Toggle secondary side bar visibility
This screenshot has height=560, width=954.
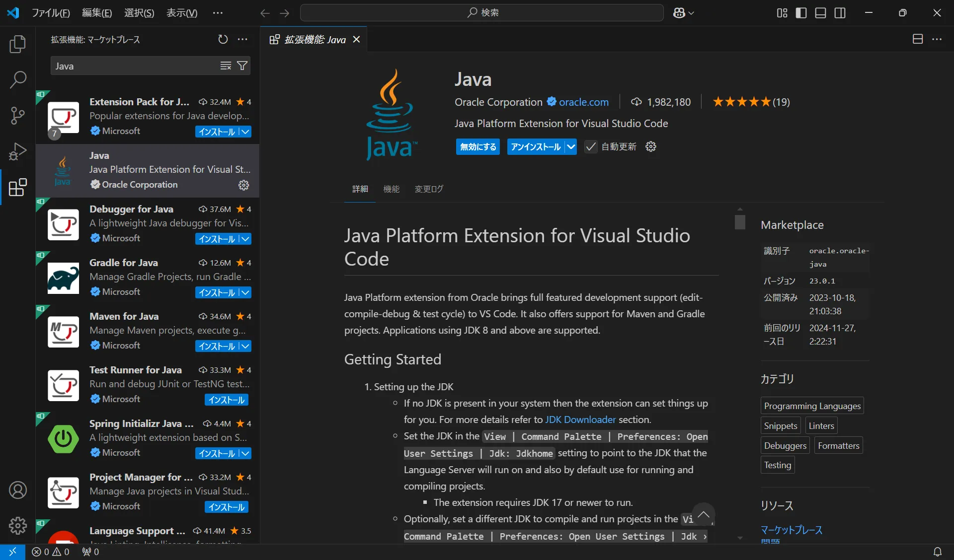[x=840, y=13]
